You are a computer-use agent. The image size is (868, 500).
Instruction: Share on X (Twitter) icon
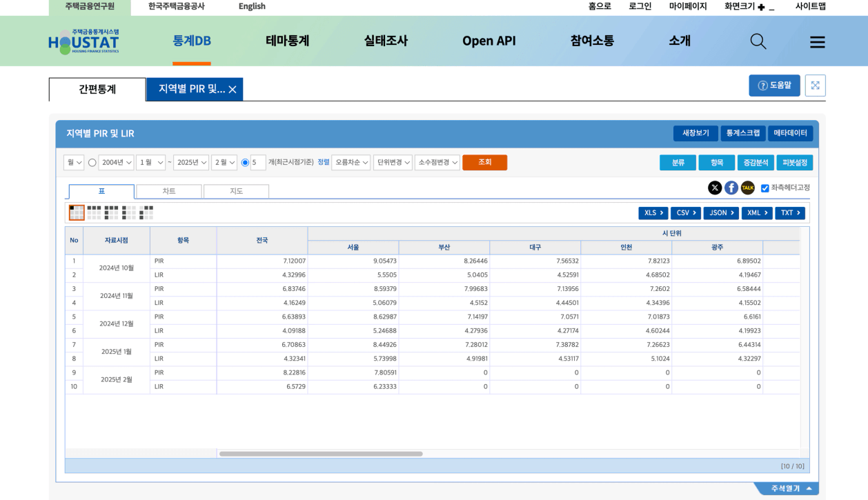715,188
